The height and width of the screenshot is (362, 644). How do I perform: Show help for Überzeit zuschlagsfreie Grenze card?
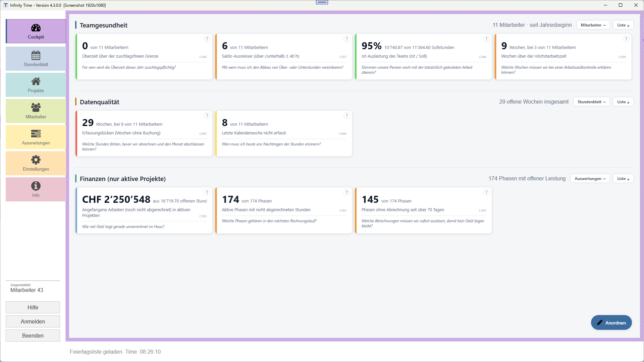coord(207,39)
